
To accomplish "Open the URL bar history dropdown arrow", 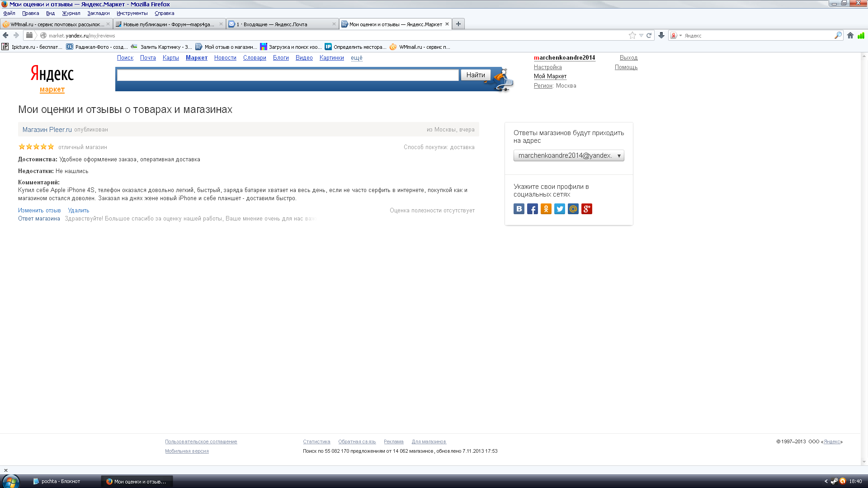I will pos(641,35).
